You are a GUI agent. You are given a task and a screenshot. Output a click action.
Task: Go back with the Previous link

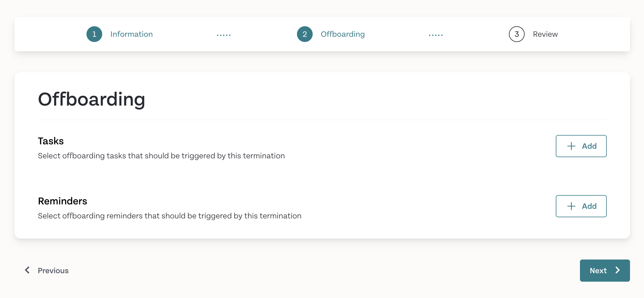[x=47, y=271]
